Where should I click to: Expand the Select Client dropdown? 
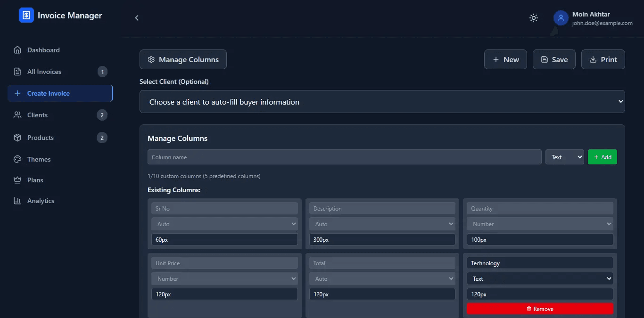point(382,102)
